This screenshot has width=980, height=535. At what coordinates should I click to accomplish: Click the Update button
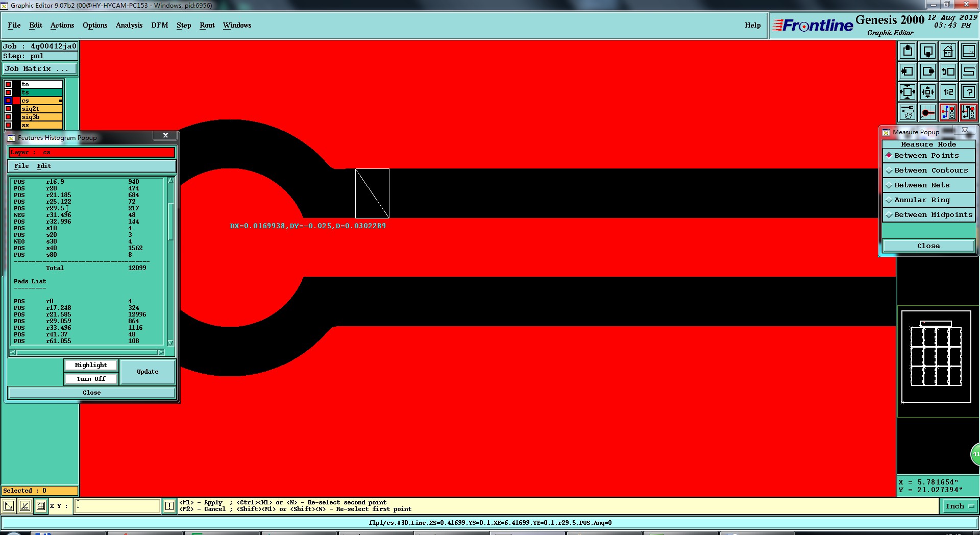[x=148, y=372]
